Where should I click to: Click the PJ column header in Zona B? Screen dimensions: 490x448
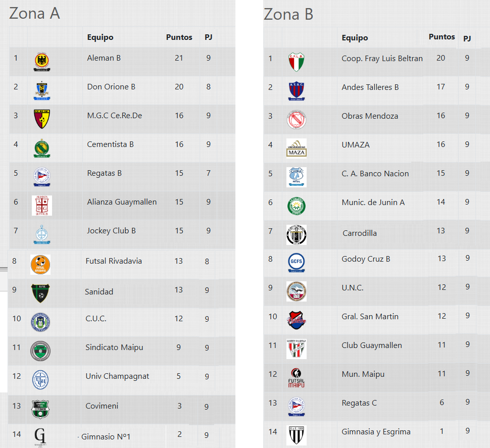coord(467,38)
